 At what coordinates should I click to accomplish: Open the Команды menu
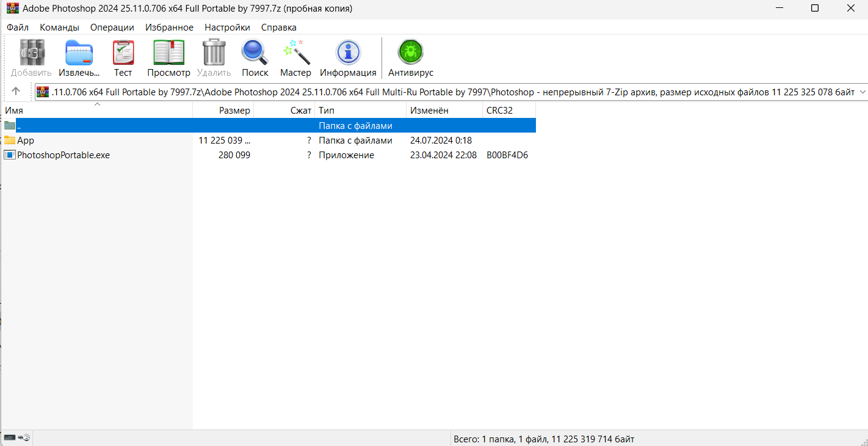(60, 27)
